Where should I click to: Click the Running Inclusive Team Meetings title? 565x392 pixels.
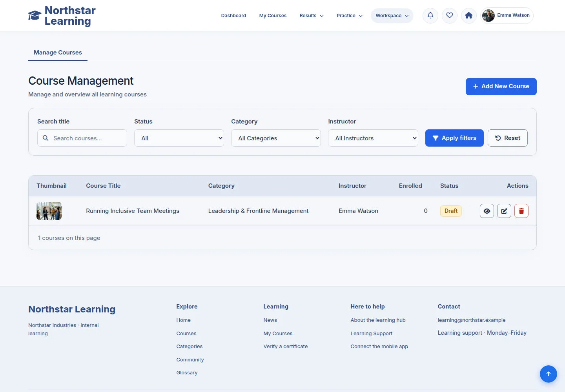click(133, 211)
